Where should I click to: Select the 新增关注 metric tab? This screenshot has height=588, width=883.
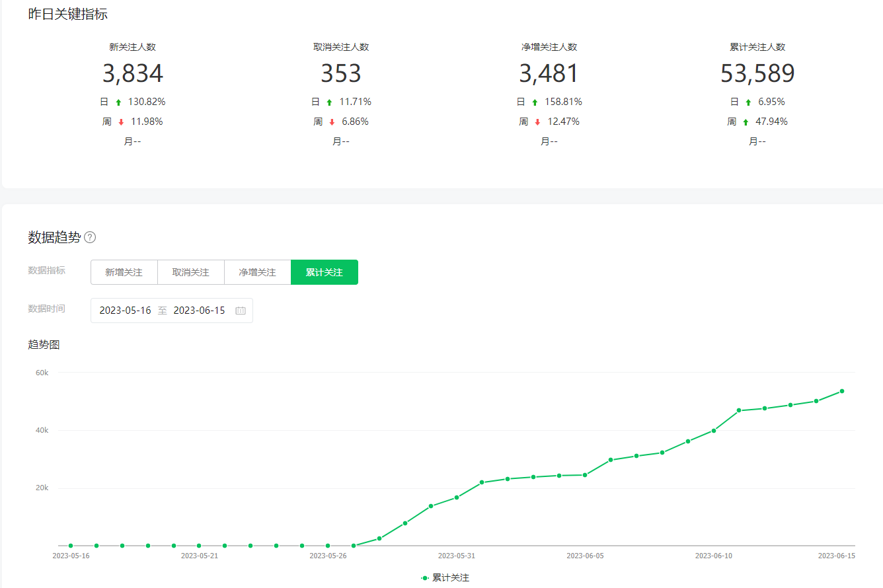click(124, 272)
